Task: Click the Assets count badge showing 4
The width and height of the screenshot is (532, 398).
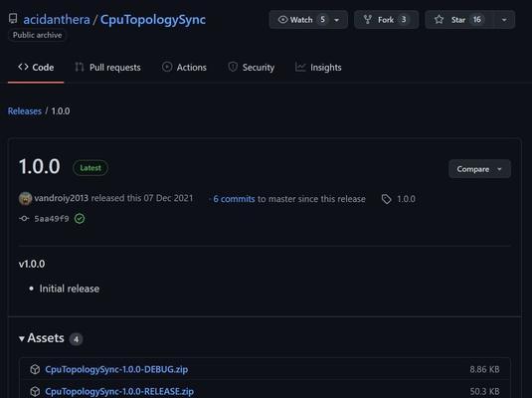Action: pyautogui.click(x=76, y=339)
